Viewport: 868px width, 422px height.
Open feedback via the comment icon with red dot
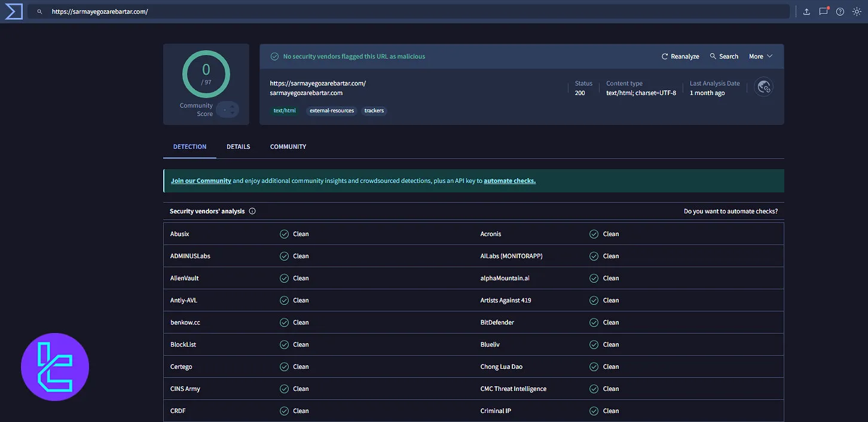coord(822,11)
